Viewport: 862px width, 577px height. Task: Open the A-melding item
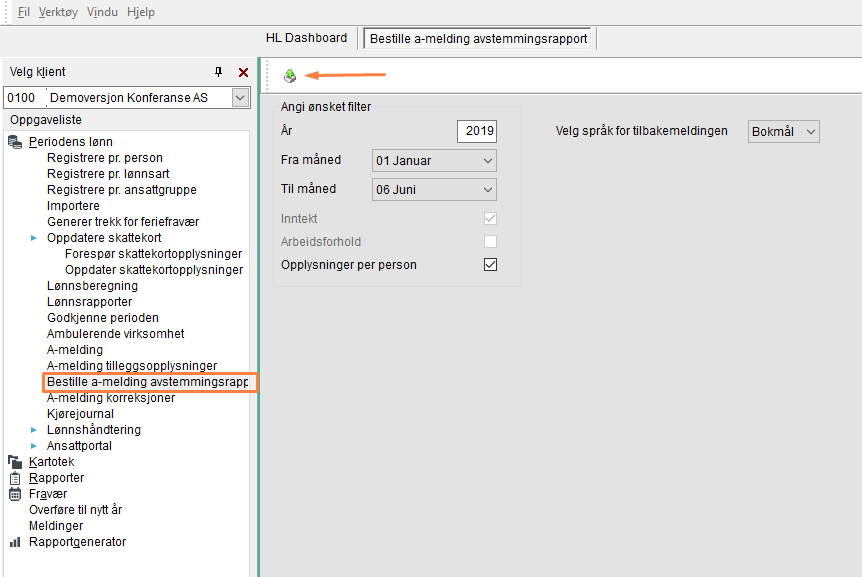pyautogui.click(x=75, y=349)
